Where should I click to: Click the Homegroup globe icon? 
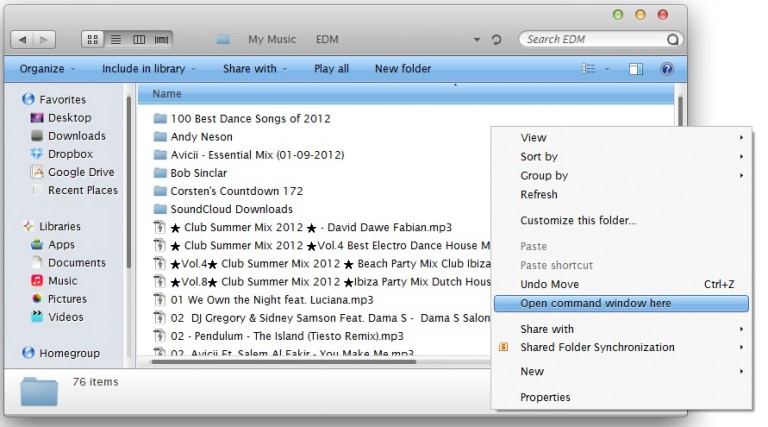[28, 353]
